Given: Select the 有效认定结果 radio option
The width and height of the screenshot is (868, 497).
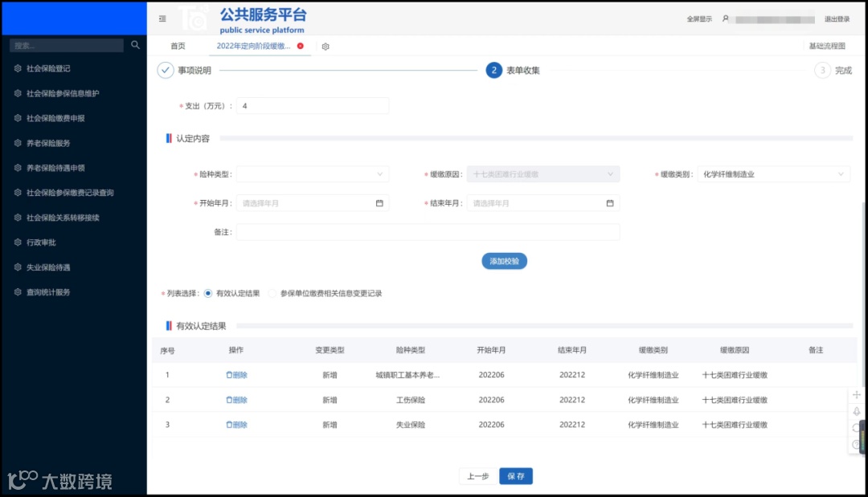Looking at the screenshot, I should coord(208,294).
